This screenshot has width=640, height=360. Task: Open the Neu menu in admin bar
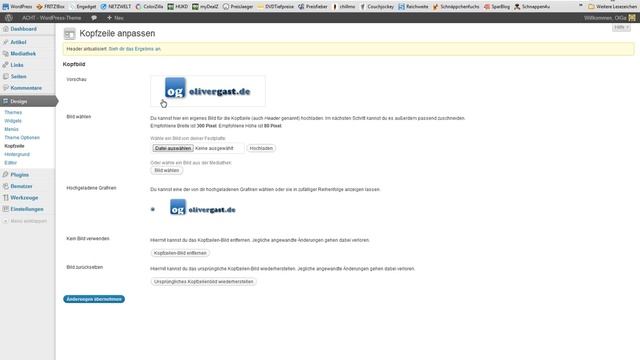[x=115, y=18]
